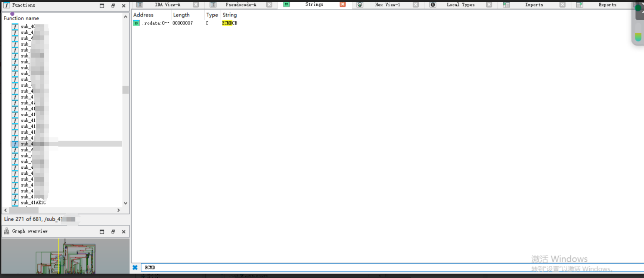Select the Strings tab
Screen dimensions: 644x278
click(x=314, y=4)
